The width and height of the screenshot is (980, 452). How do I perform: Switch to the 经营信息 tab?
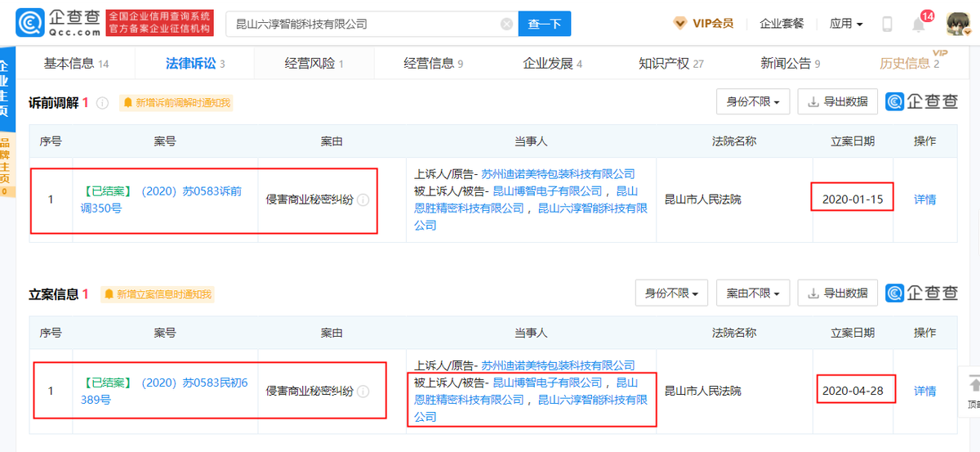[x=434, y=63]
